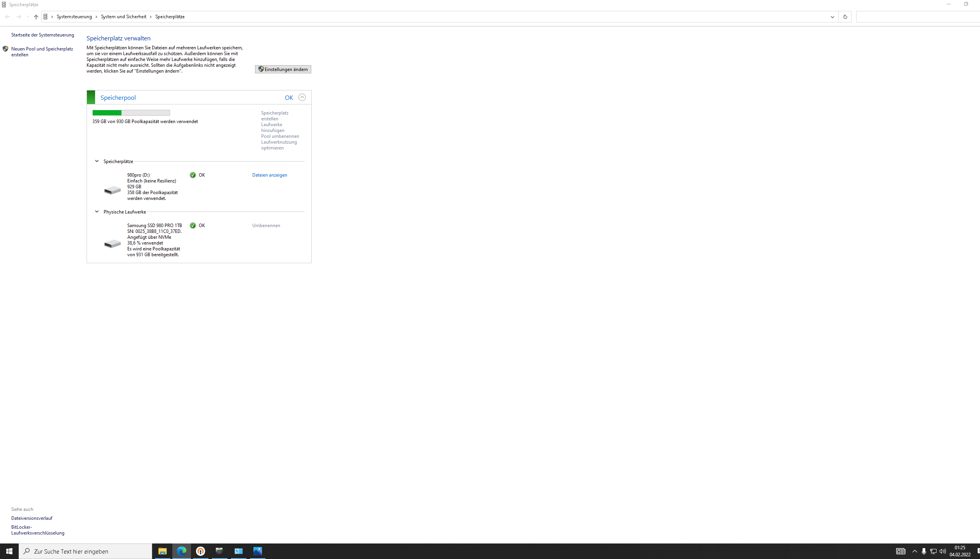980x559 pixels.
Task: Open the Photos app in the taskbar
Action: point(257,551)
